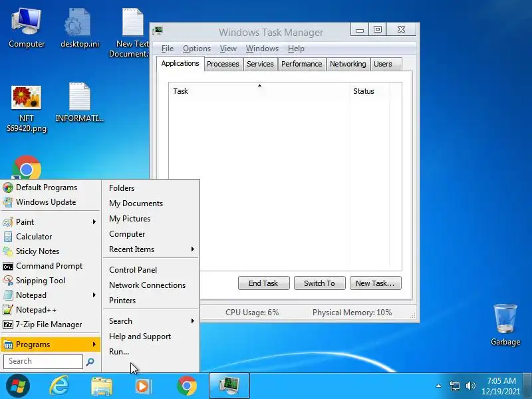The height and width of the screenshot is (399, 532).
Task: Select the Chrome shortcut on the desktop
Action: pos(27,168)
